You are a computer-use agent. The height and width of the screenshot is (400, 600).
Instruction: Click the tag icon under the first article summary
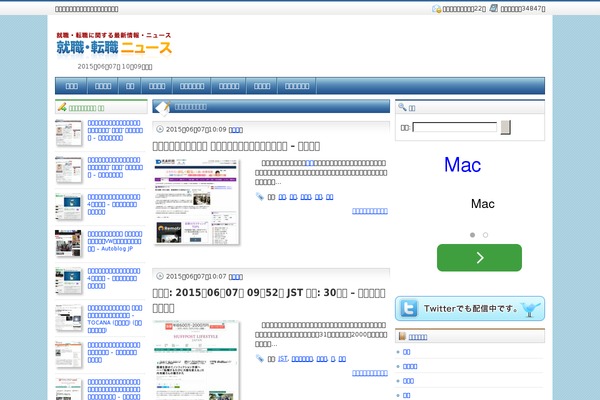[260, 196]
